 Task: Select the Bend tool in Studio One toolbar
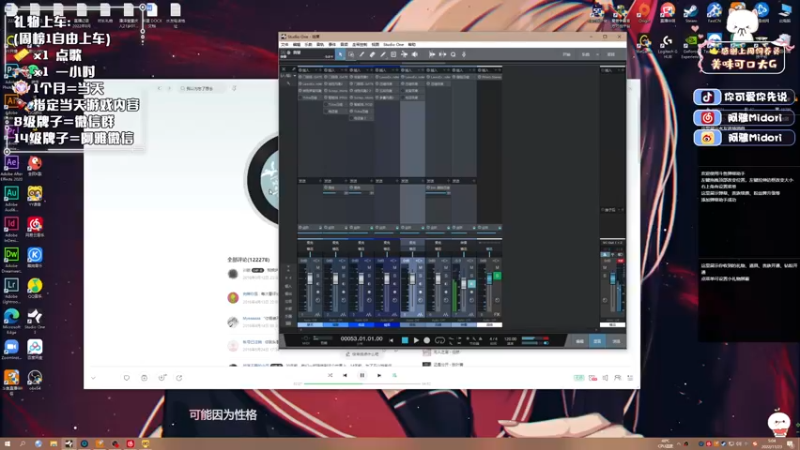(404, 55)
